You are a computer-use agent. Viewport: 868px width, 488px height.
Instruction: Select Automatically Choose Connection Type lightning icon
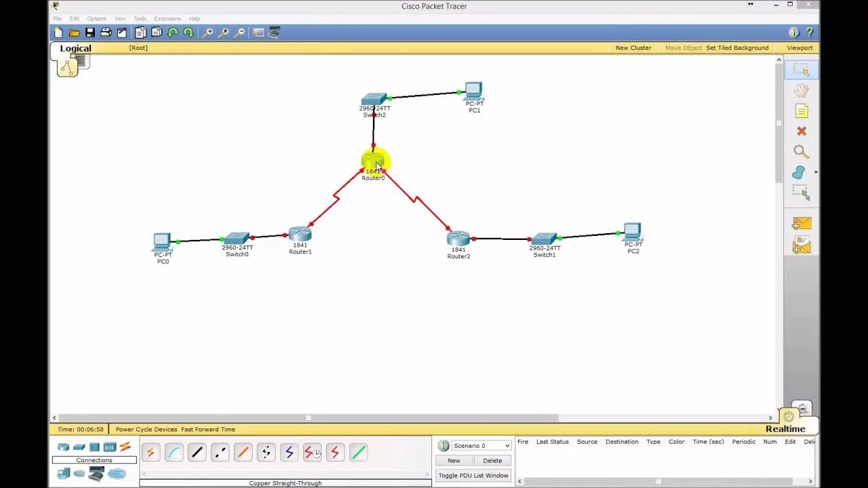coord(151,452)
